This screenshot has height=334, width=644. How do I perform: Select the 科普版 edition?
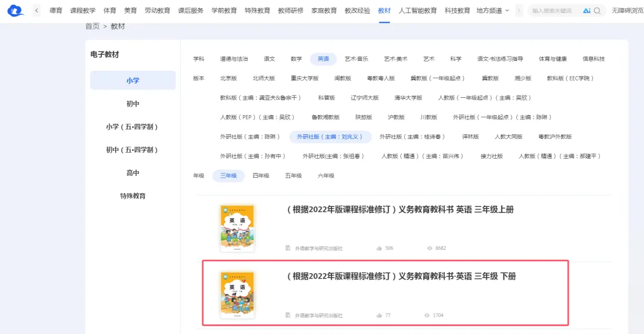point(327,98)
